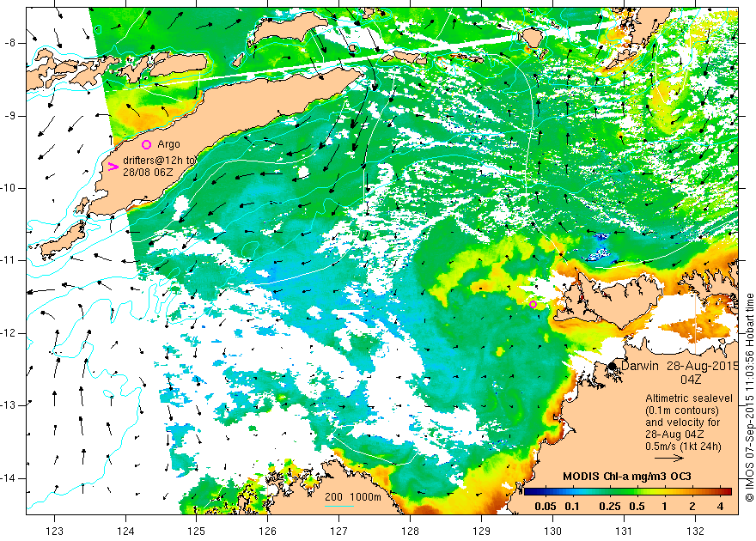Click the 0.5m/s velocity scale arrow
Image resolution: width=756 pixels, height=541 pixels.
click(x=669, y=459)
